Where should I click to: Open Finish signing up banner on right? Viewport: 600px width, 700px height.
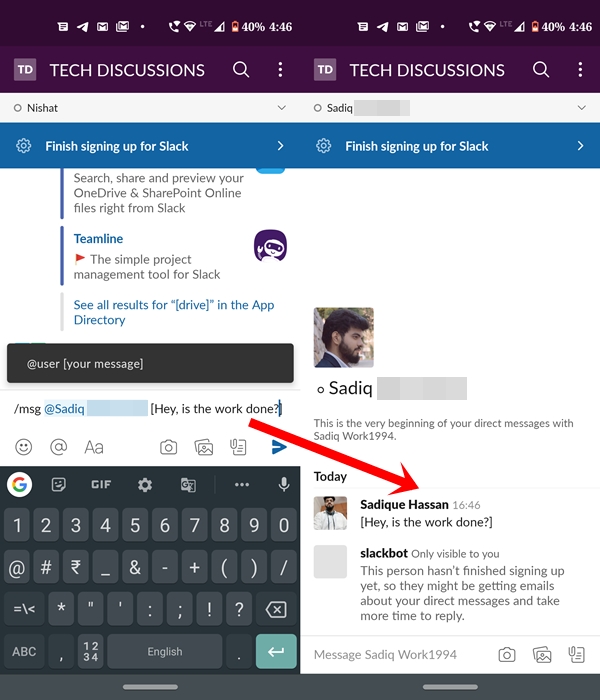(x=450, y=146)
